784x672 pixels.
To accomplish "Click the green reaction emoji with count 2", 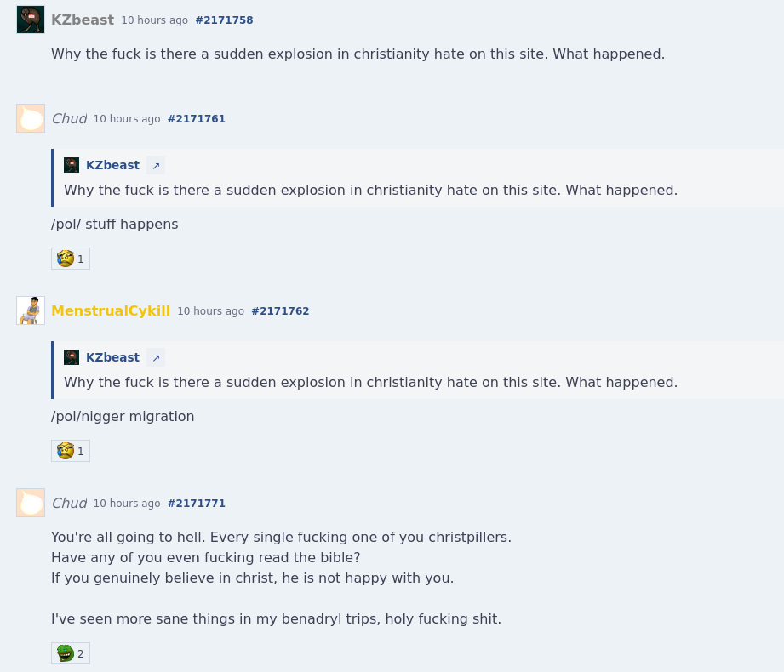I will click(x=66, y=653).
